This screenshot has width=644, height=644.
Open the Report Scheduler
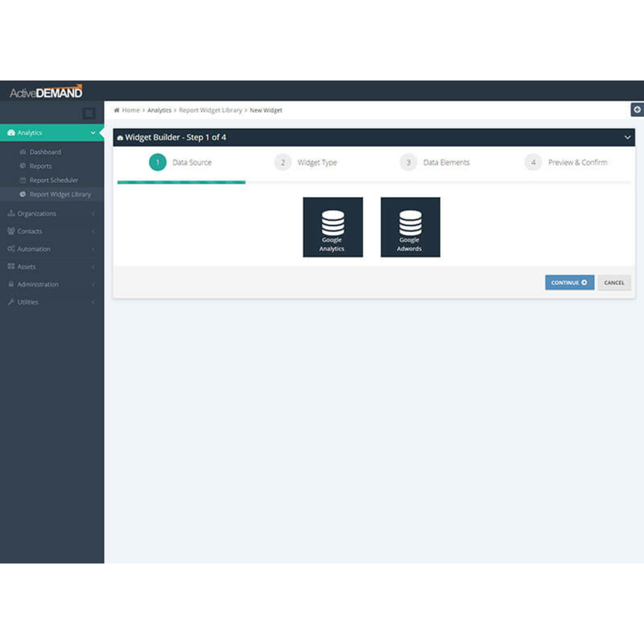[53, 180]
